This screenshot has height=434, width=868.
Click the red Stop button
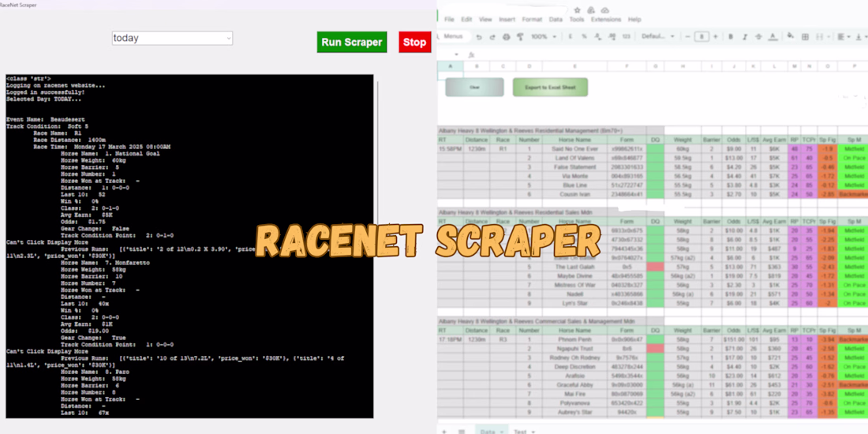414,42
